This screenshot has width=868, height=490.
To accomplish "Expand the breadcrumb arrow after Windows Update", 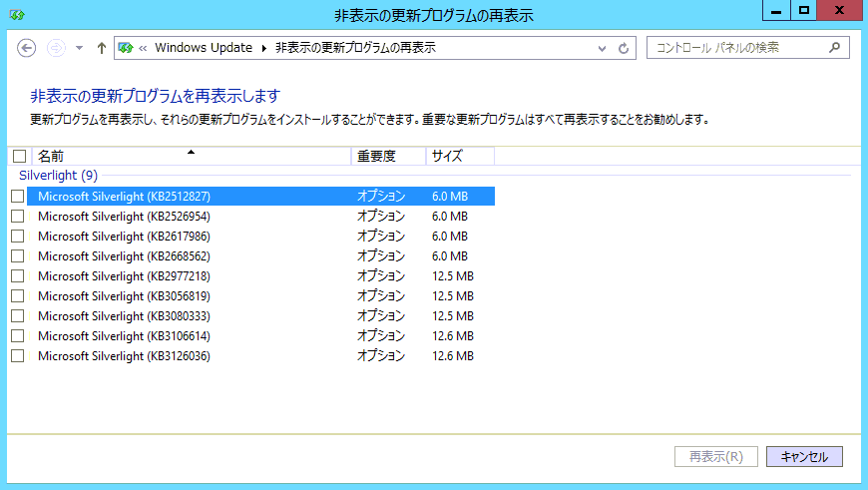I will click(x=264, y=48).
